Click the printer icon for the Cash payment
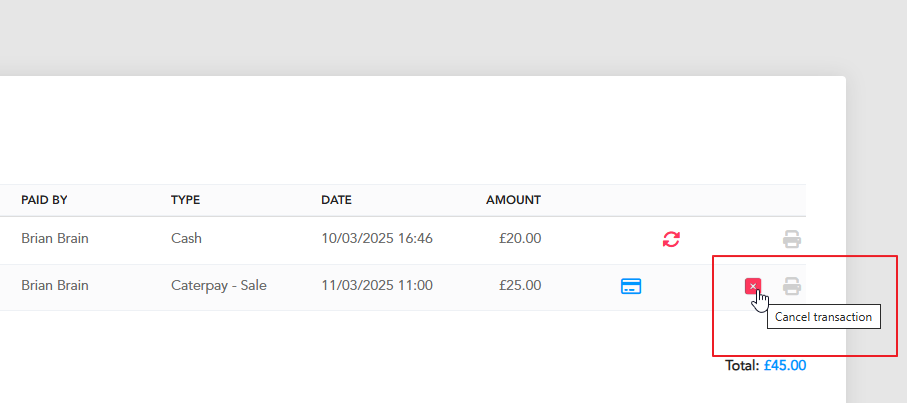This screenshot has height=403, width=907. (792, 239)
